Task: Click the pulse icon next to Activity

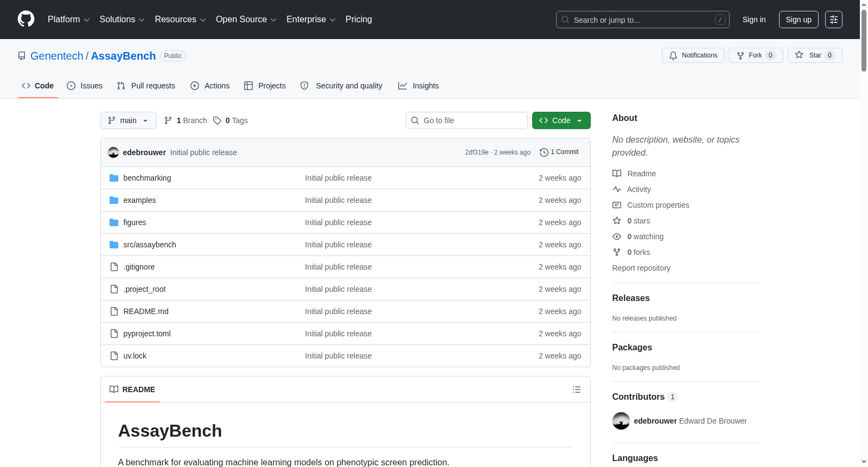Action: (x=617, y=189)
